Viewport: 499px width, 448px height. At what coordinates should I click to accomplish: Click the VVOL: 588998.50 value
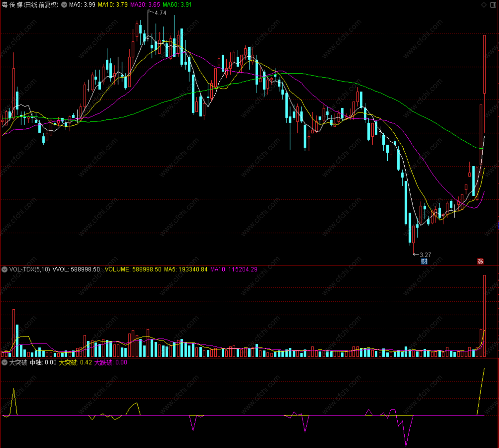pos(76,269)
